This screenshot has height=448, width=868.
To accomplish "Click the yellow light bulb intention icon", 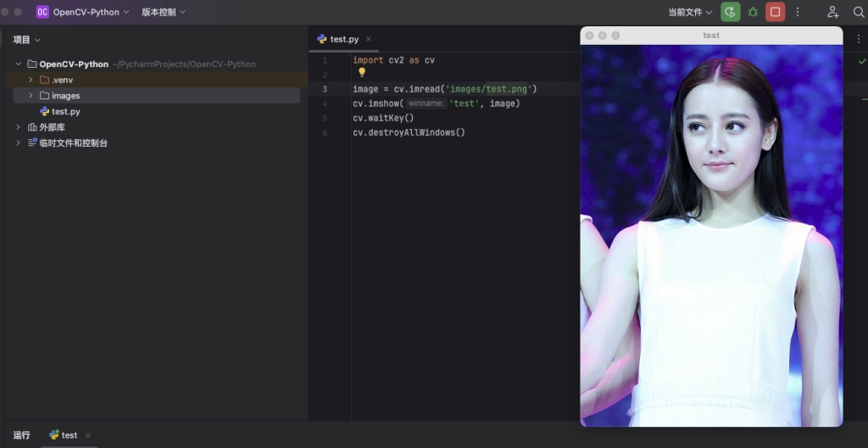I will pos(362,72).
